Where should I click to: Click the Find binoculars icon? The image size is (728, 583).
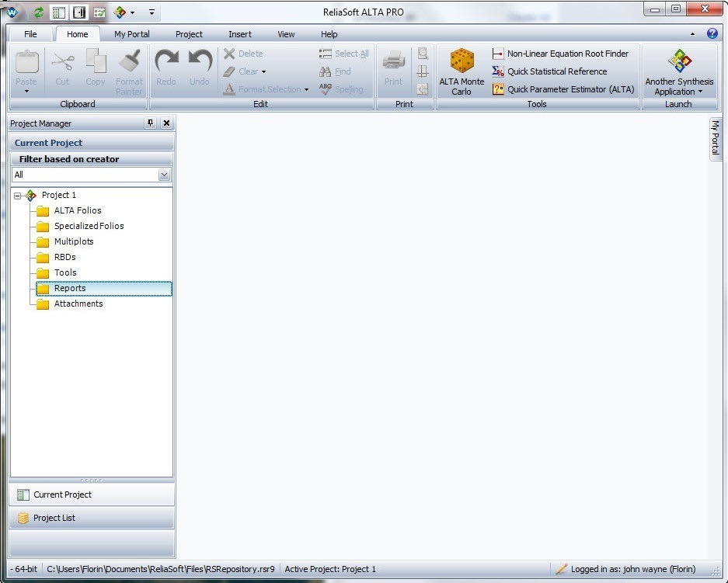325,71
